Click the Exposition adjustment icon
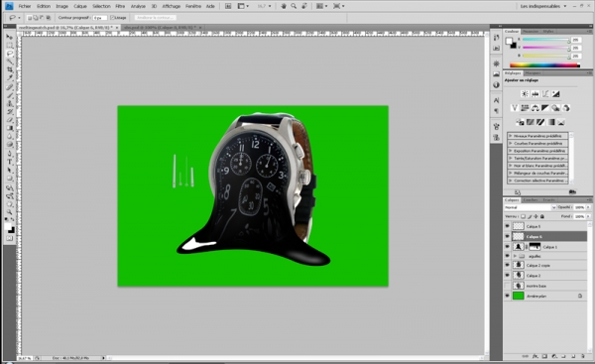595x364 pixels. click(555, 94)
